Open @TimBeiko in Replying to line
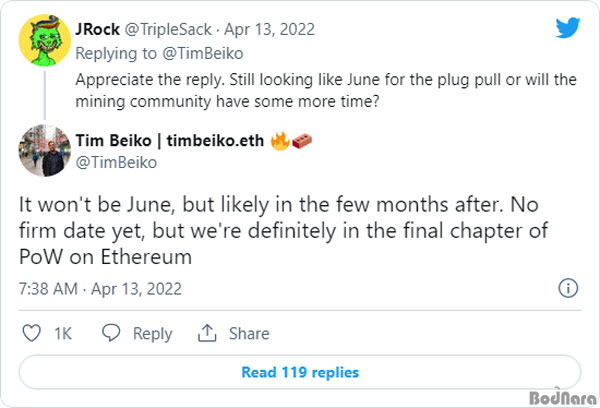 click(202, 54)
